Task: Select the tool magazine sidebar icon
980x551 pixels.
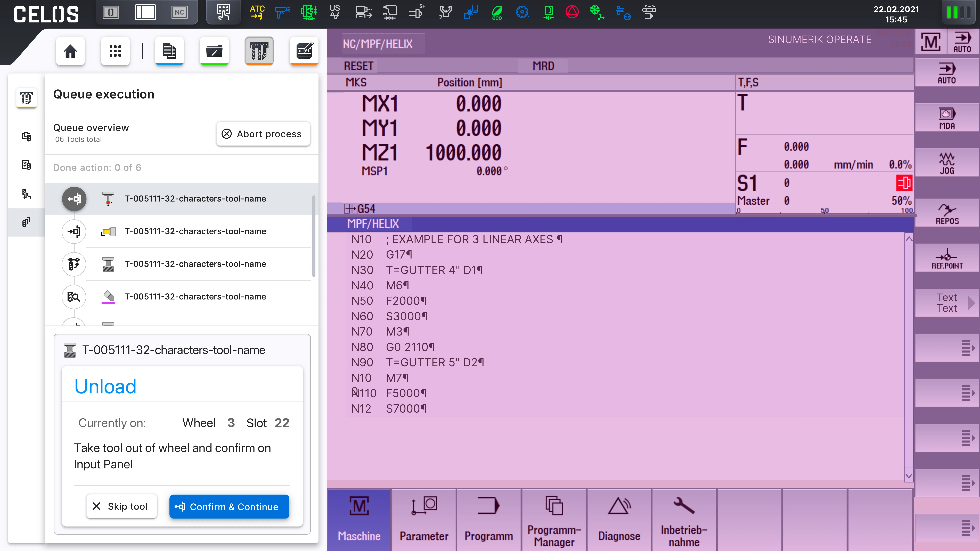Action: point(26,98)
